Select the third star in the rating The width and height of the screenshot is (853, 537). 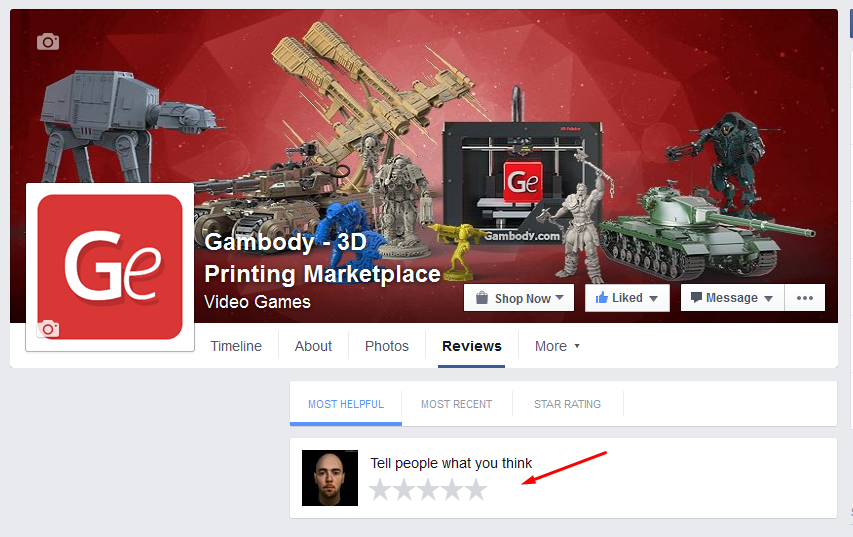pos(428,490)
